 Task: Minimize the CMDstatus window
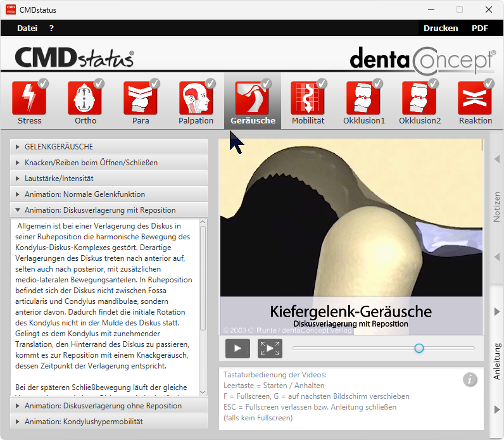point(431,9)
